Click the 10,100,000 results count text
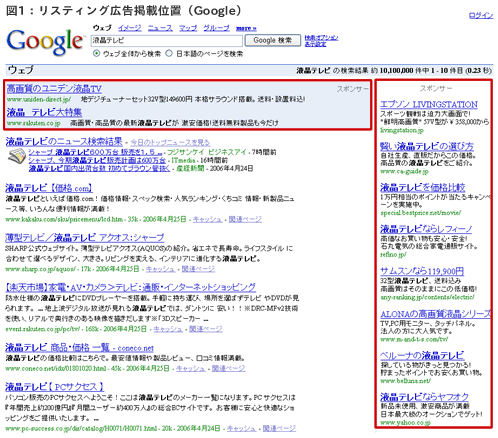 (x=396, y=70)
